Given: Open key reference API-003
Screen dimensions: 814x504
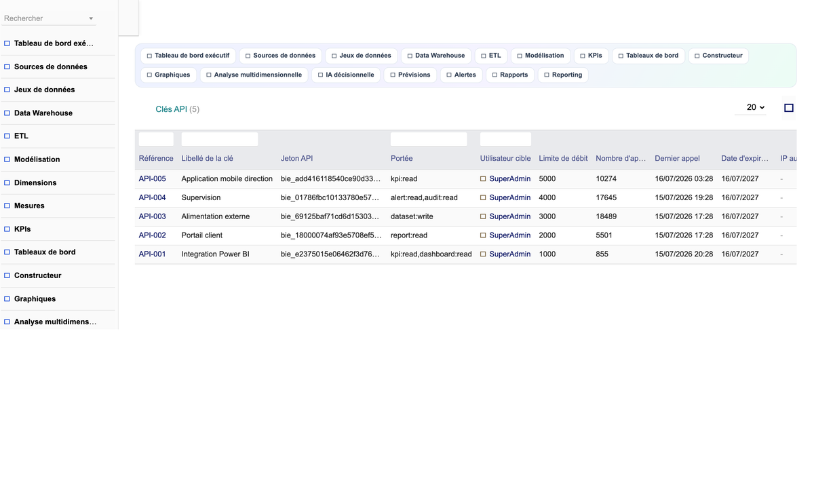Looking at the screenshot, I should coord(153,216).
